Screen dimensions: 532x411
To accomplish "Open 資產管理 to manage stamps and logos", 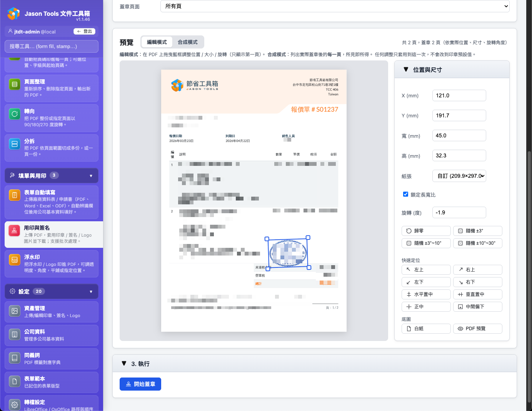I will pos(51,311).
